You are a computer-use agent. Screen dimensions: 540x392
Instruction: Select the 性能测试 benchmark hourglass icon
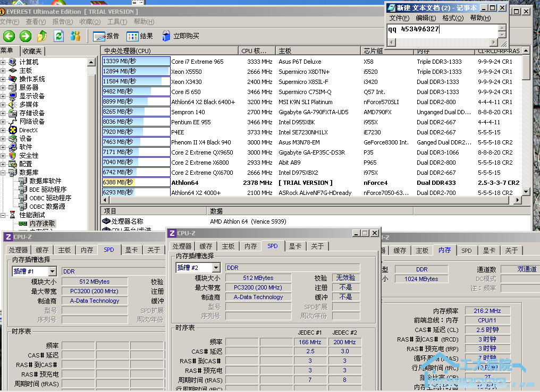[12, 215]
